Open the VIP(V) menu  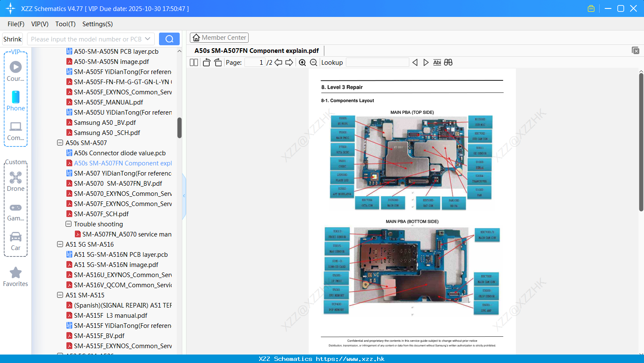coord(40,24)
